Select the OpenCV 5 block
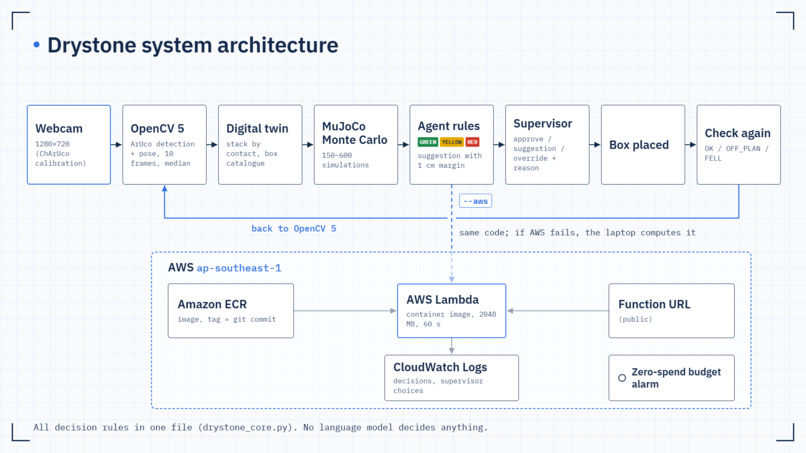This screenshot has height=453, width=806. [x=164, y=144]
